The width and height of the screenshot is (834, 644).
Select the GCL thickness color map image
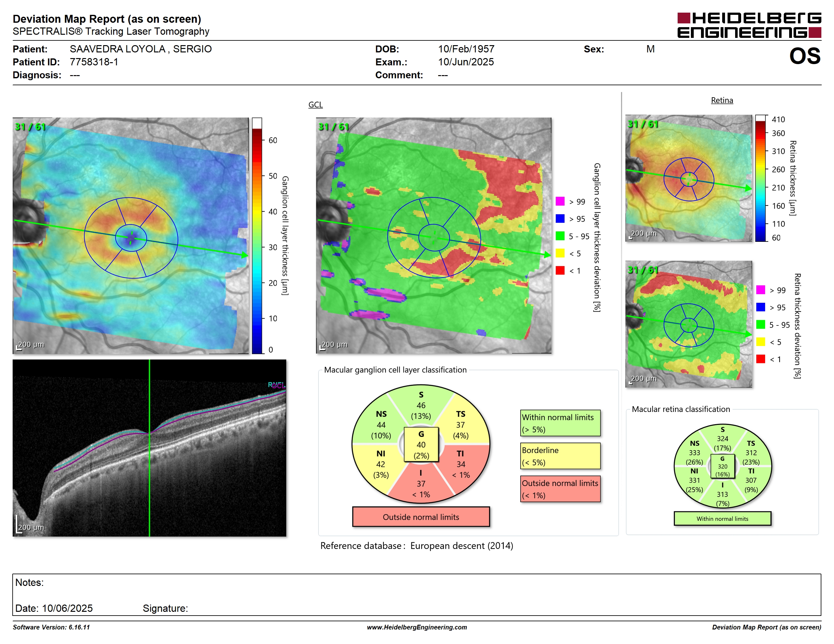[x=130, y=236]
